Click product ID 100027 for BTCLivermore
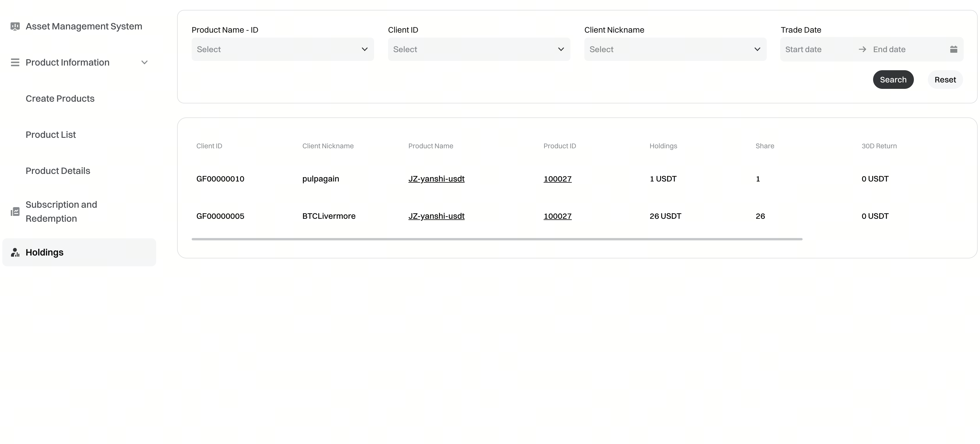This screenshot has width=980, height=444. 557,216
